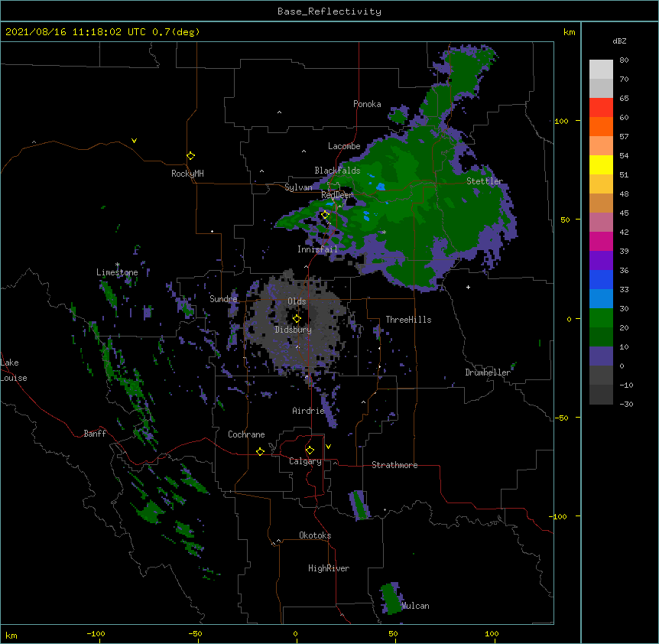Image resolution: width=659 pixels, height=644 pixels.
Task: Click the Okotoks city label
Action: 315,535
